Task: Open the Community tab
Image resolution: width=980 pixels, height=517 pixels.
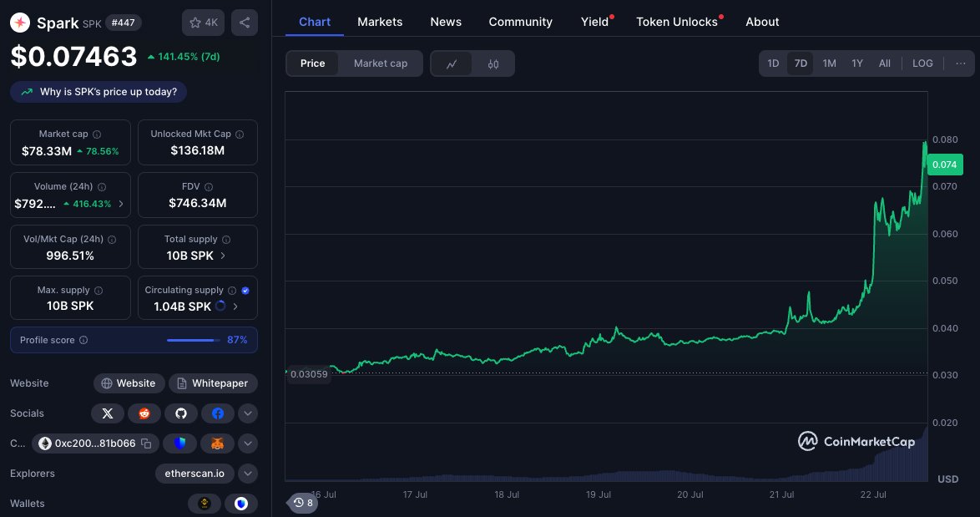Action: point(521,22)
